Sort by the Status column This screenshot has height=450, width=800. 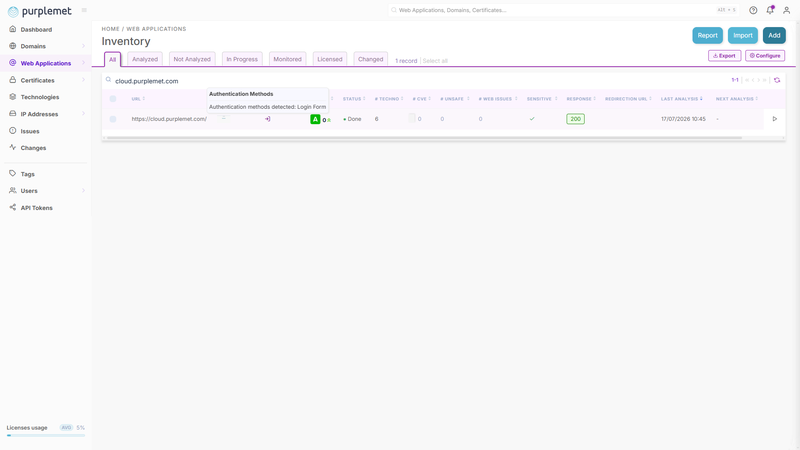(x=354, y=99)
